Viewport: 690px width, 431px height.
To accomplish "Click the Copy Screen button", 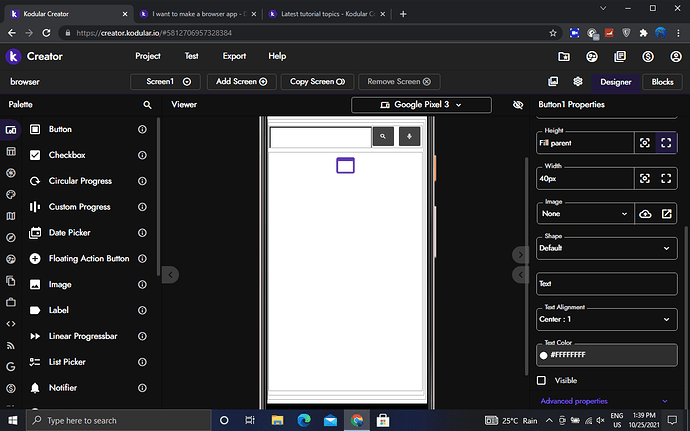I will (317, 81).
